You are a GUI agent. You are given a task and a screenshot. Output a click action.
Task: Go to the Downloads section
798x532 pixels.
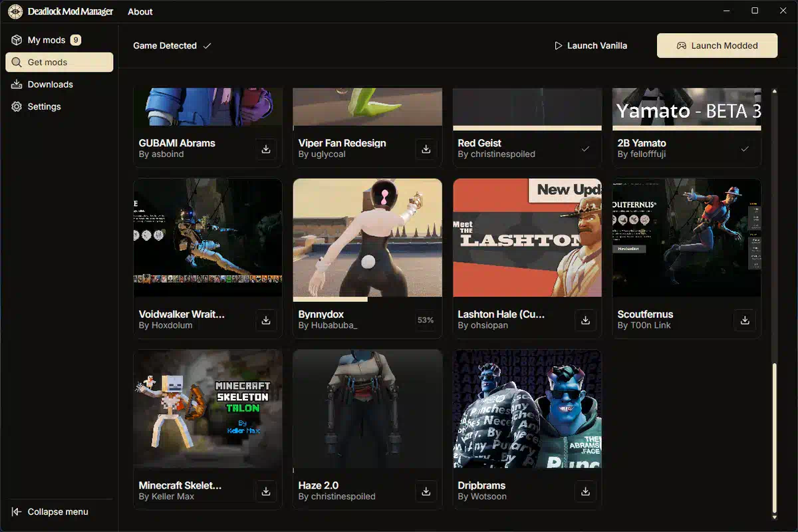point(59,84)
